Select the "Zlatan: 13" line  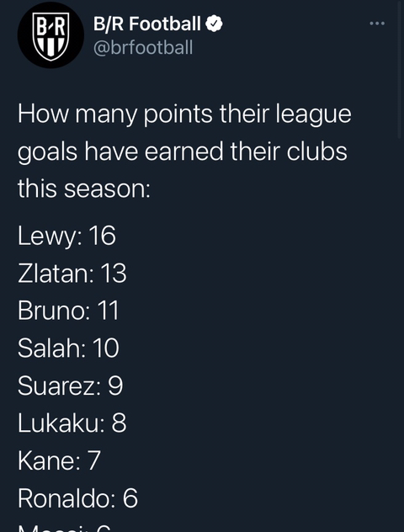(72, 274)
